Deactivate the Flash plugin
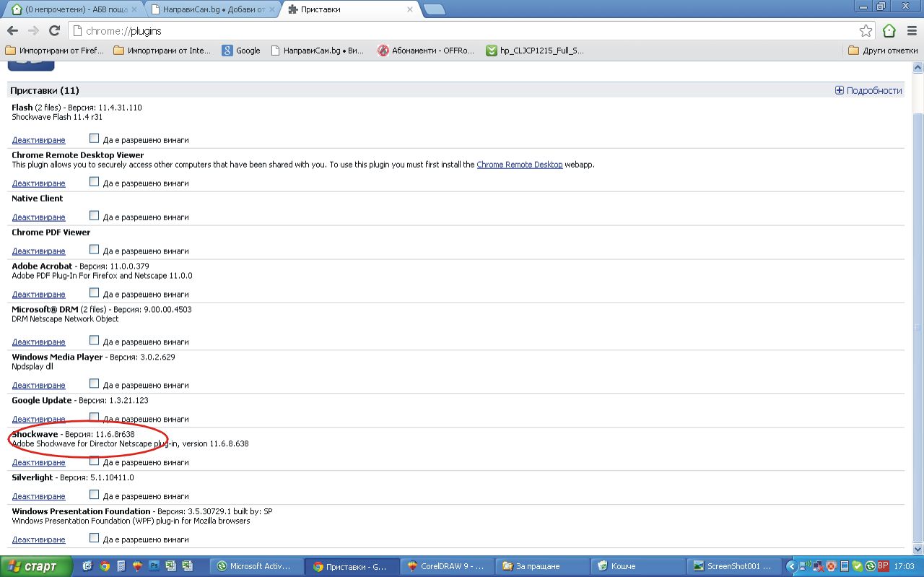Image resolution: width=924 pixels, height=577 pixels. [38, 140]
